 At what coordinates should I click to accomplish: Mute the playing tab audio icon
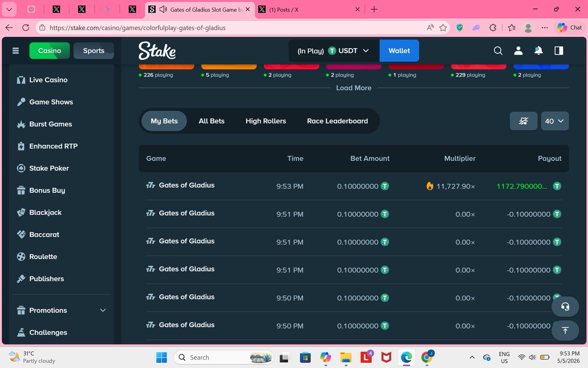tap(163, 9)
